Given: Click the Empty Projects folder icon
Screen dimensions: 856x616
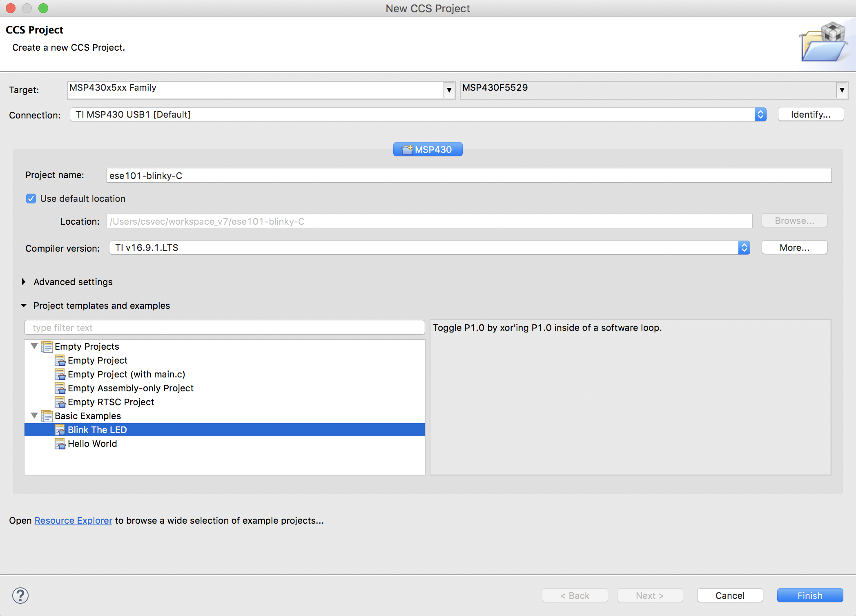Looking at the screenshot, I should 47,347.
